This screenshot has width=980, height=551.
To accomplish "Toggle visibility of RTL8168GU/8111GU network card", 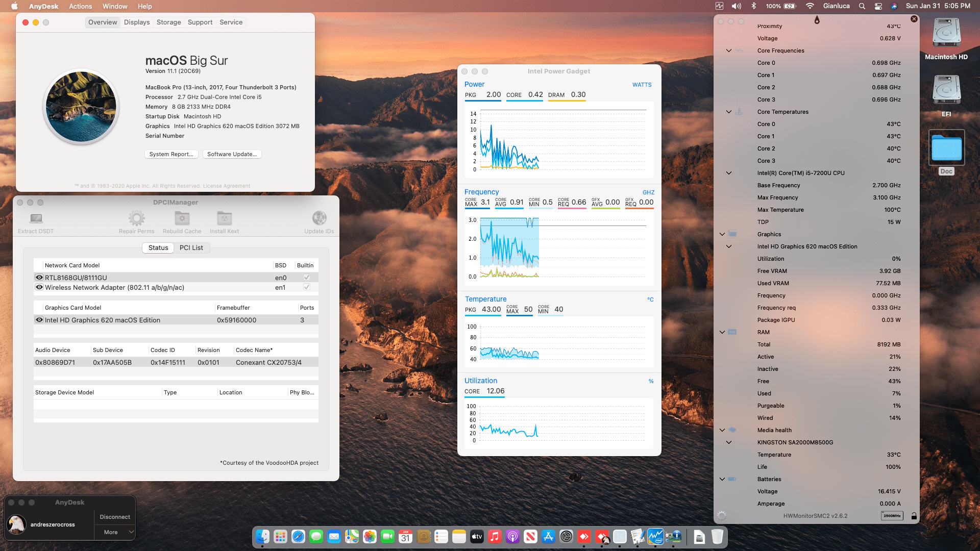I will click(39, 277).
